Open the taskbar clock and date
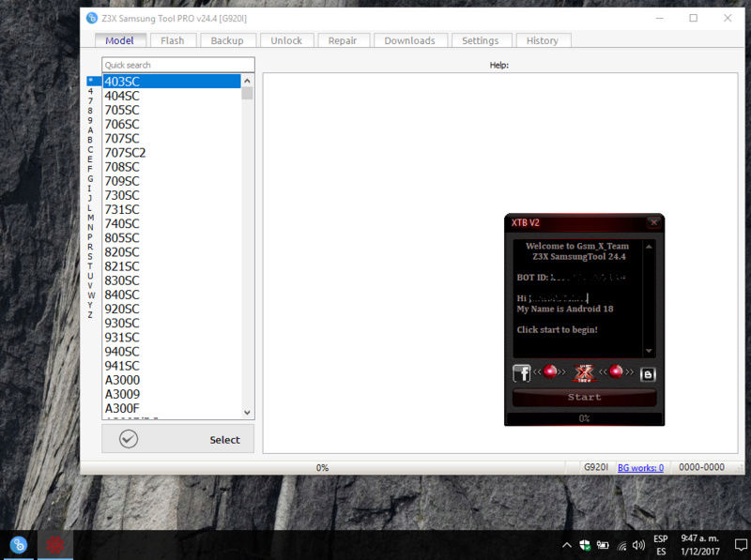The height and width of the screenshot is (560, 751). (x=700, y=545)
